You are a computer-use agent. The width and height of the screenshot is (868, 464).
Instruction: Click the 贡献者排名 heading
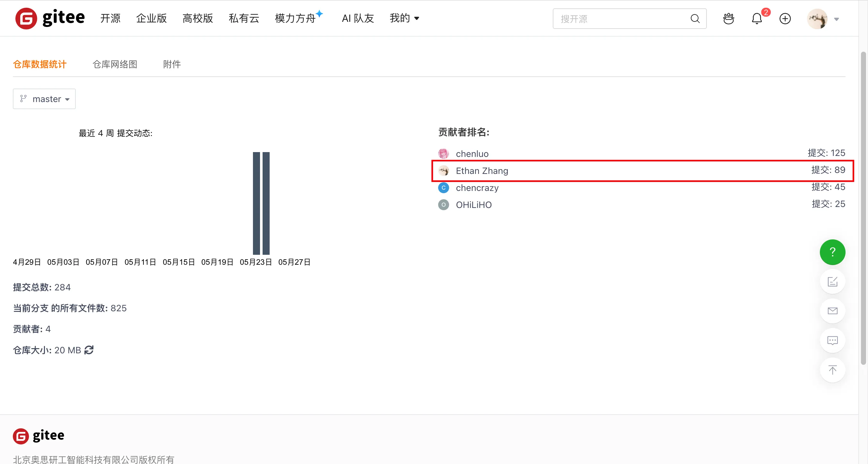tap(464, 132)
